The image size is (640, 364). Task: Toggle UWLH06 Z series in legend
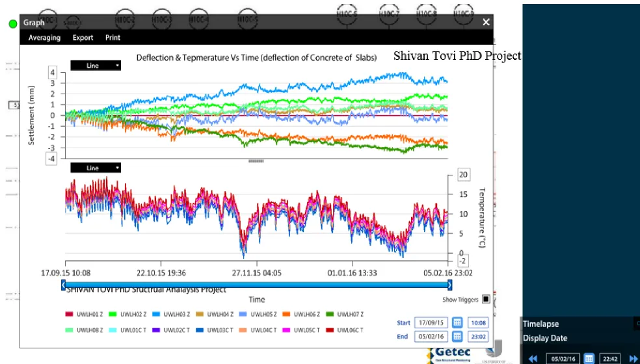click(301, 314)
